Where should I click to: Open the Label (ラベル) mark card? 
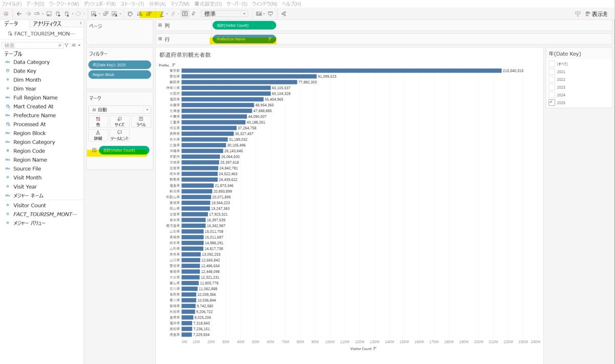click(x=141, y=121)
